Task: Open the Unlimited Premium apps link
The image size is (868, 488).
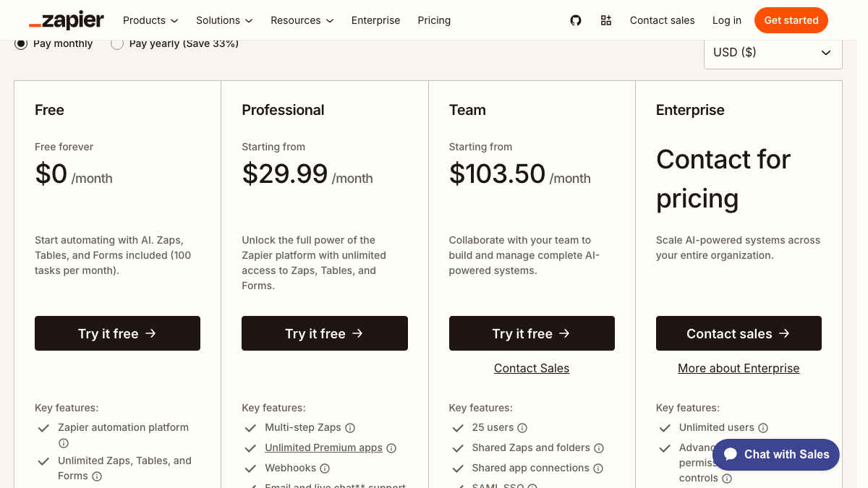Action: [323, 448]
